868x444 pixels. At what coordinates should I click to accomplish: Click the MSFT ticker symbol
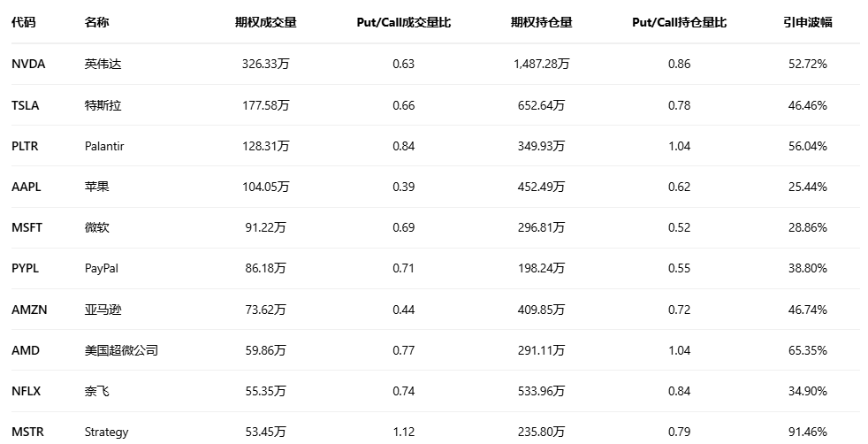tap(27, 227)
